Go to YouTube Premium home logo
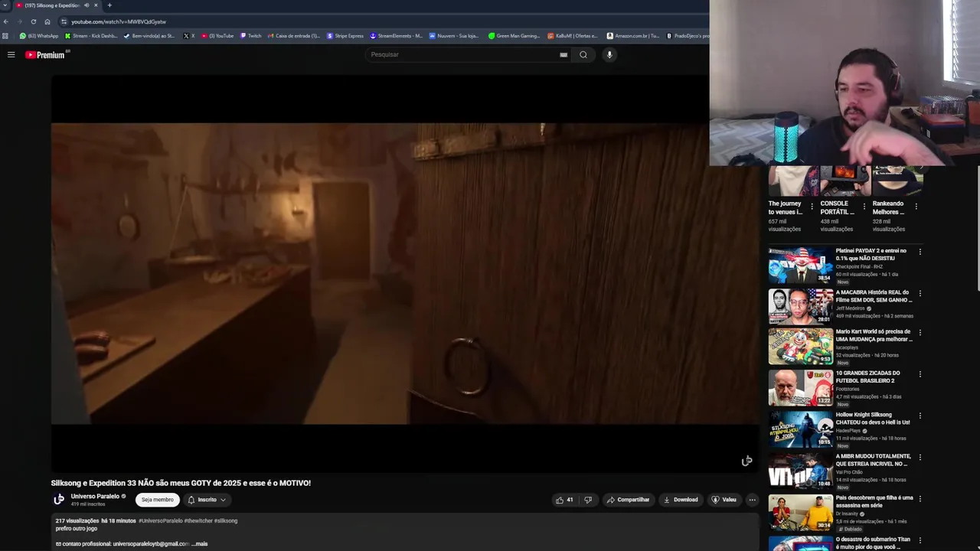 [x=45, y=54]
